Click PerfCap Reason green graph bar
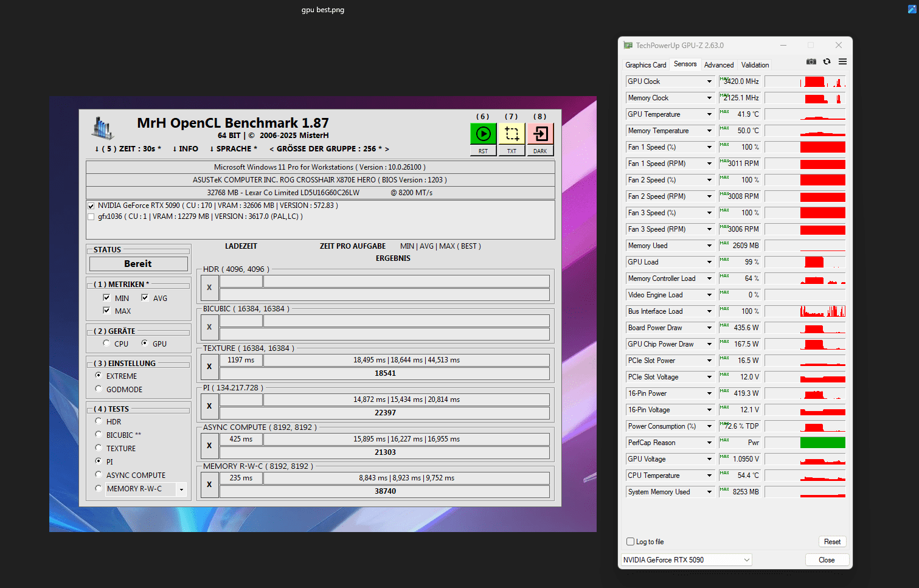Image resolution: width=919 pixels, height=588 pixels. 822,443
